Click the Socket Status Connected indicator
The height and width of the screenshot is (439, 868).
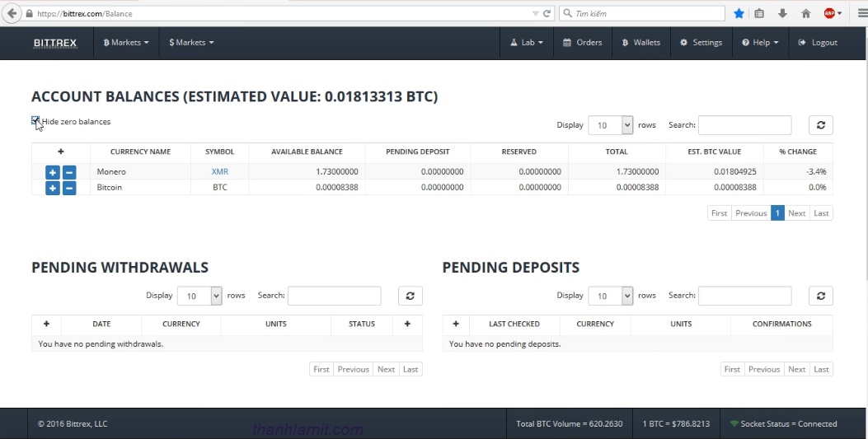783,424
